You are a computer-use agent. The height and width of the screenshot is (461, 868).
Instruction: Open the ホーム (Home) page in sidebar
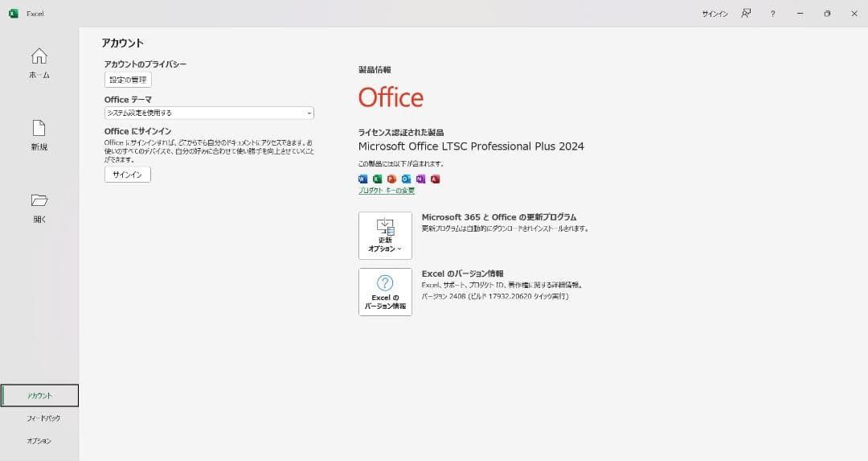pos(39,63)
